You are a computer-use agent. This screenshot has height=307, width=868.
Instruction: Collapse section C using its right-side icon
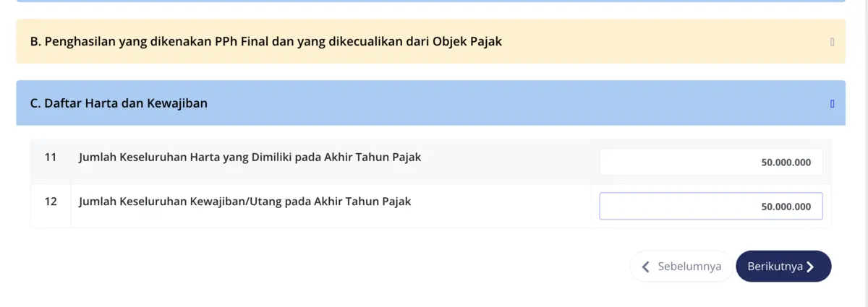[832, 103]
